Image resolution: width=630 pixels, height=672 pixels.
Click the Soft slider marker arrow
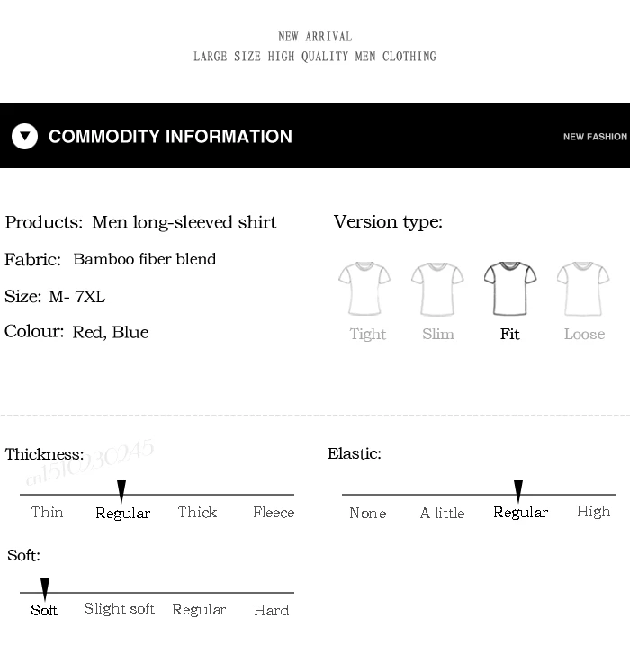coord(45,589)
